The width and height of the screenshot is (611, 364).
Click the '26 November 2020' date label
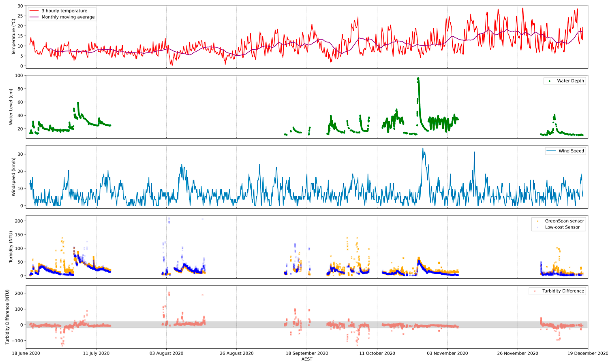click(517, 353)
